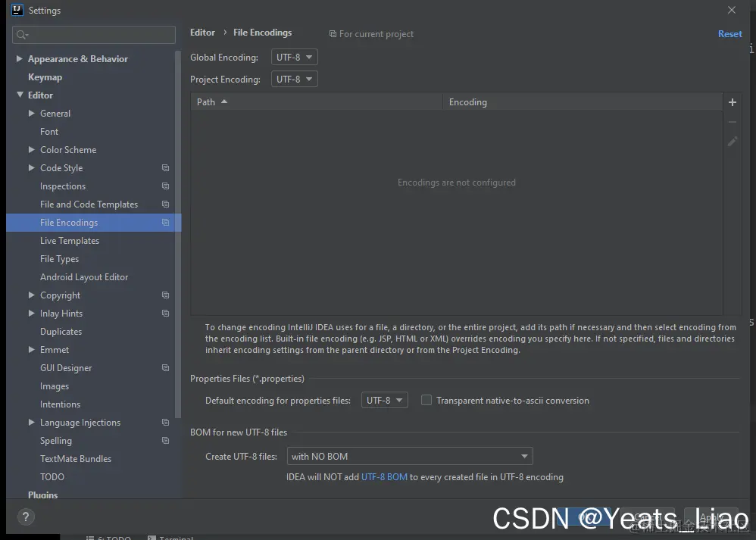
Task: Click Editor in the breadcrumb
Action: [x=202, y=33]
